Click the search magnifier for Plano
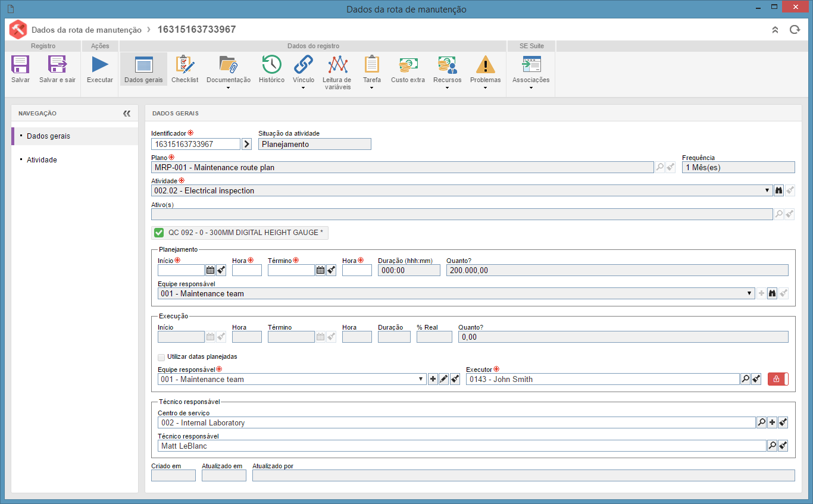The height and width of the screenshot is (504, 813). tap(659, 168)
